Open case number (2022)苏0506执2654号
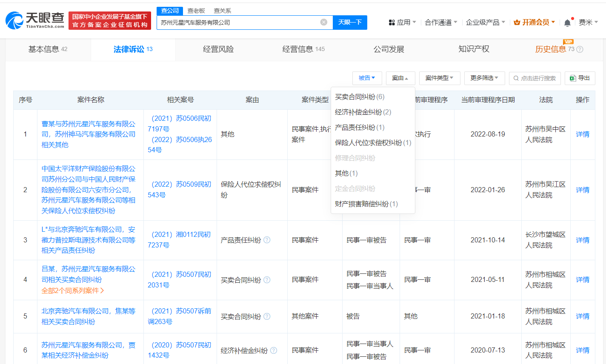Viewport: 606px width, 364px height. pos(180,145)
